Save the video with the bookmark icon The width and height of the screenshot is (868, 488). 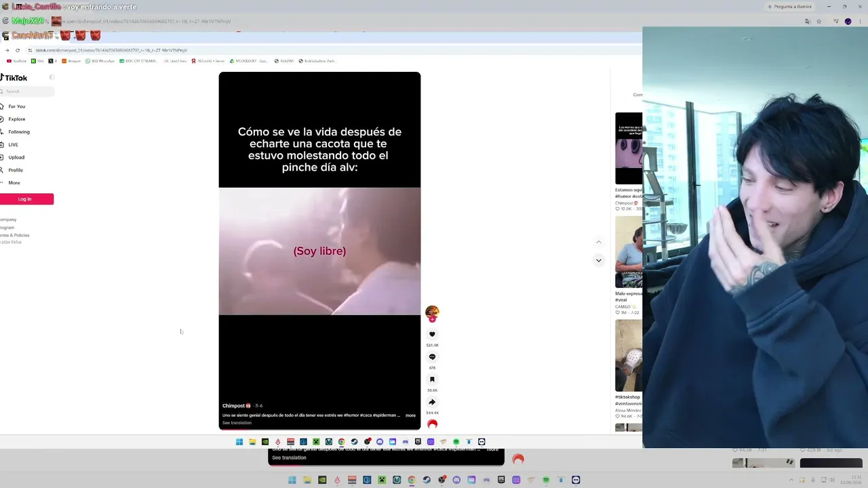click(x=432, y=380)
